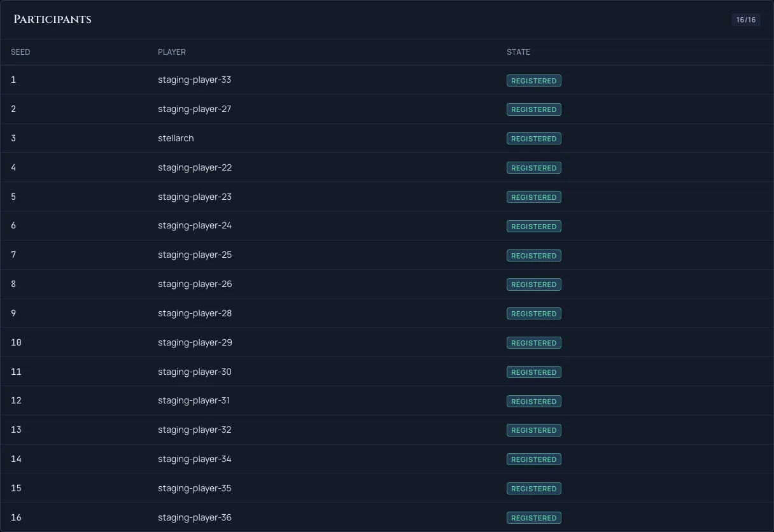Click REGISTERED badge for staging-player-35

click(x=534, y=489)
